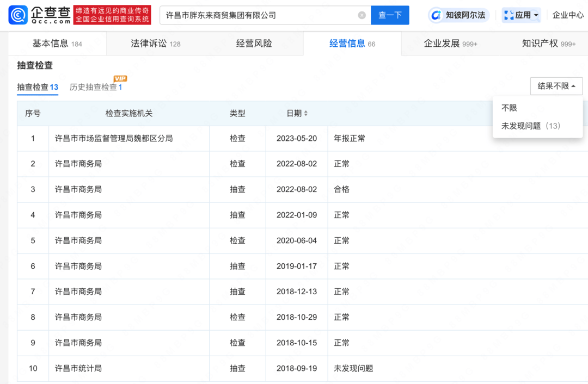Click the 查一下 search button
588x384 pixels.
pyautogui.click(x=390, y=15)
